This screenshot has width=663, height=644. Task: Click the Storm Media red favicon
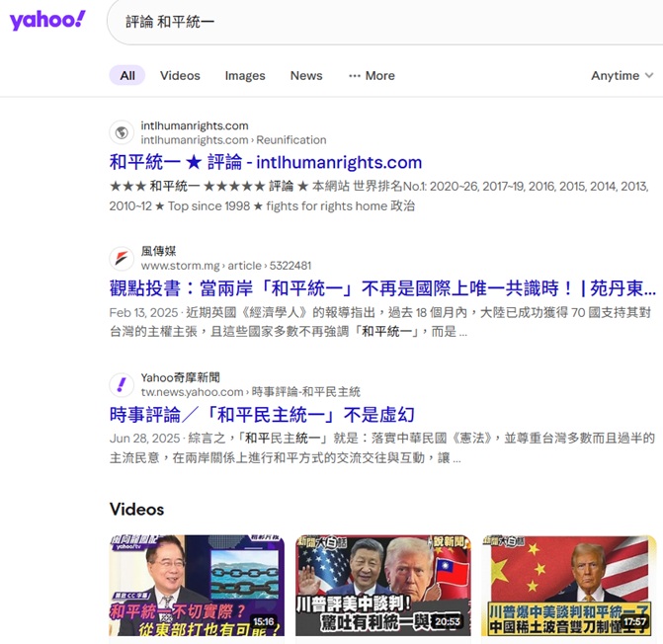pos(122,259)
